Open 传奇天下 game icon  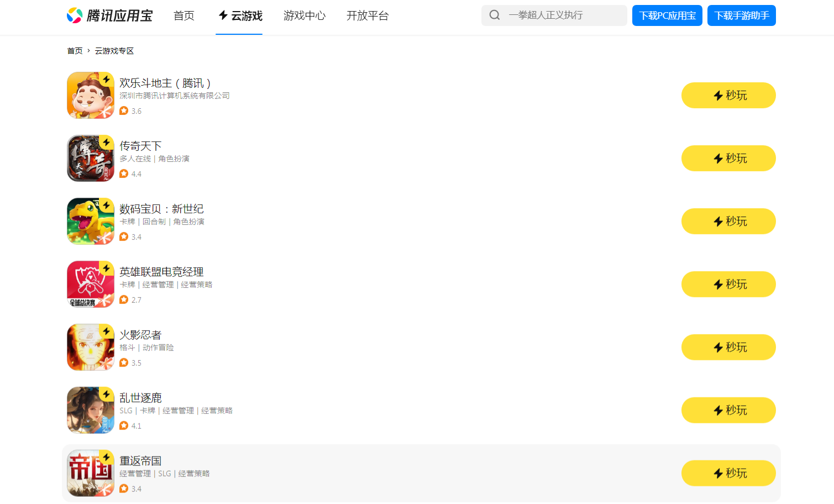[91, 158]
